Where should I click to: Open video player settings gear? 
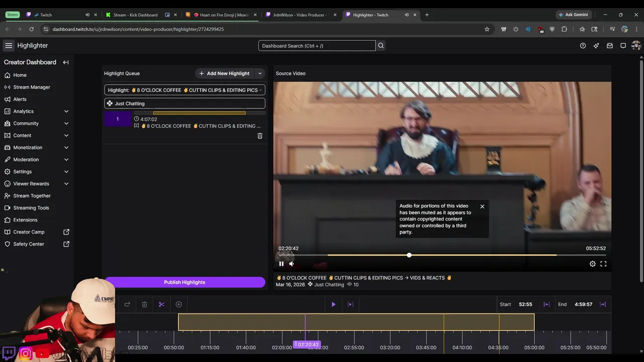pyautogui.click(x=593, y=264)
